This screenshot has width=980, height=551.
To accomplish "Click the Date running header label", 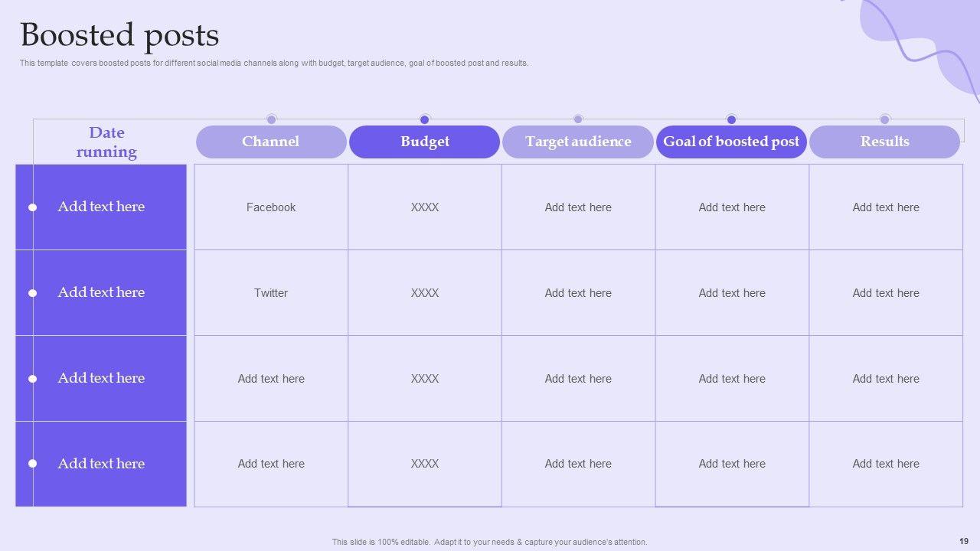I will pyautogui.click(x=106, y=142).
